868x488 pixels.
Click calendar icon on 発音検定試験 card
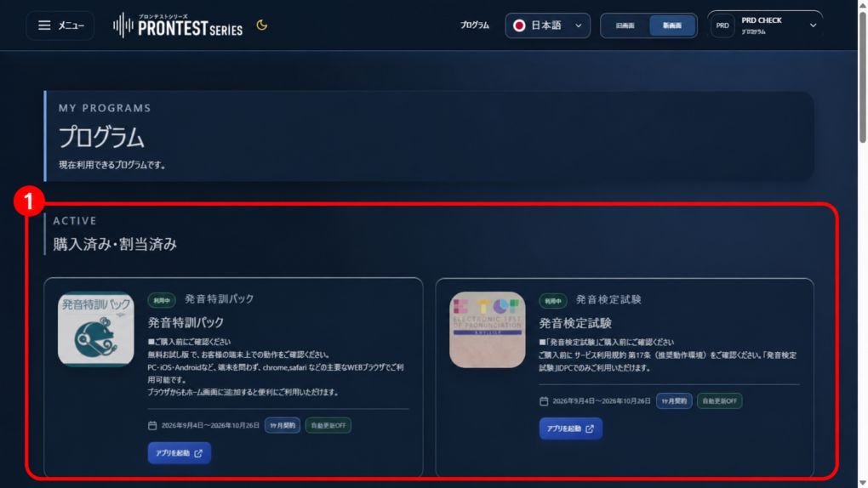pos(544,401)
